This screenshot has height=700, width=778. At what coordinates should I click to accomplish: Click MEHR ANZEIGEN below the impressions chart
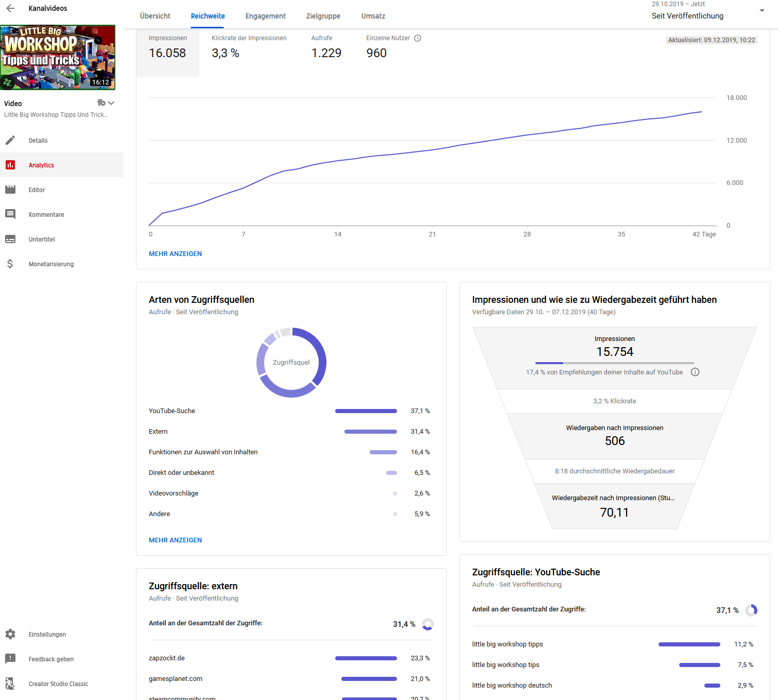point(175,253)
